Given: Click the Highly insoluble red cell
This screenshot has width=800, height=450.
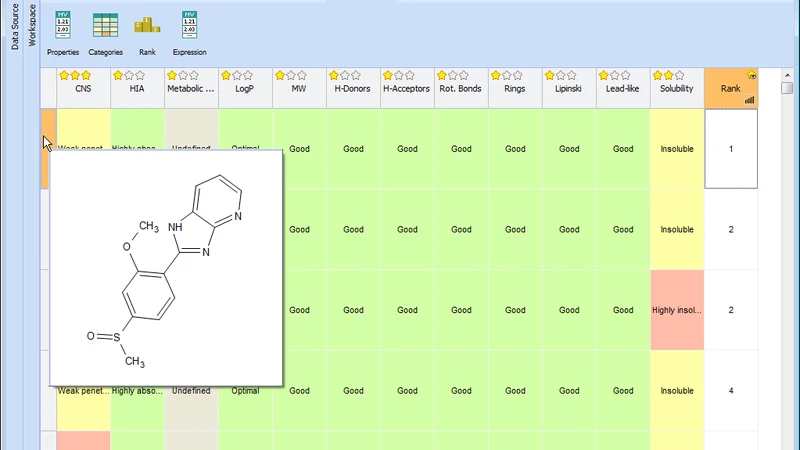Looking at the screenshot, I should click(x=677, y=310).
